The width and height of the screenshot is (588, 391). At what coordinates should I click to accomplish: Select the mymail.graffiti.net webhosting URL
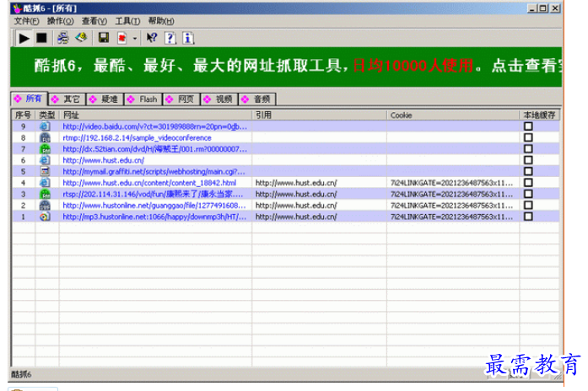(154, 172)
